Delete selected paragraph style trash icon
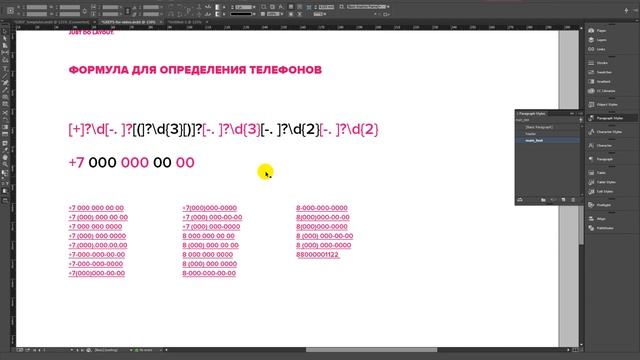 pyautogui.click(x=573, y=200)
